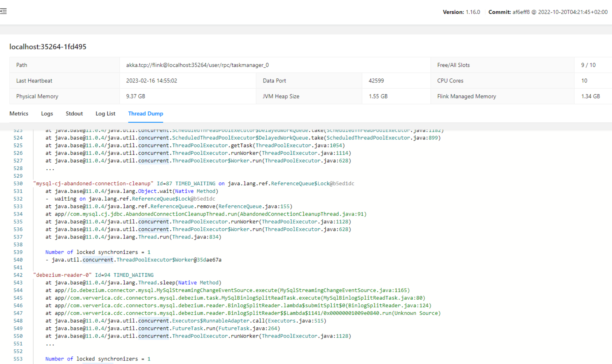Viewport: 612px width, 364px height.
Task: Click line 548 Executors$RunnableAdapter.call text
Action: (186, 321)
